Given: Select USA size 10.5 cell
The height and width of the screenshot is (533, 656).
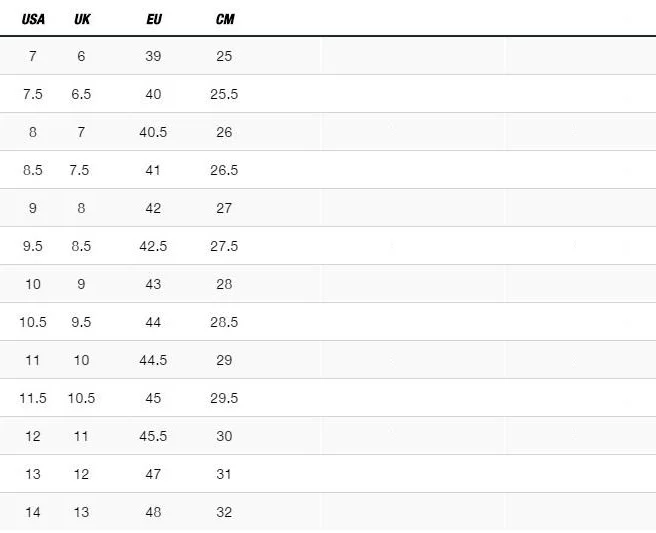Looking at the screenshot, I should point(33,322).
